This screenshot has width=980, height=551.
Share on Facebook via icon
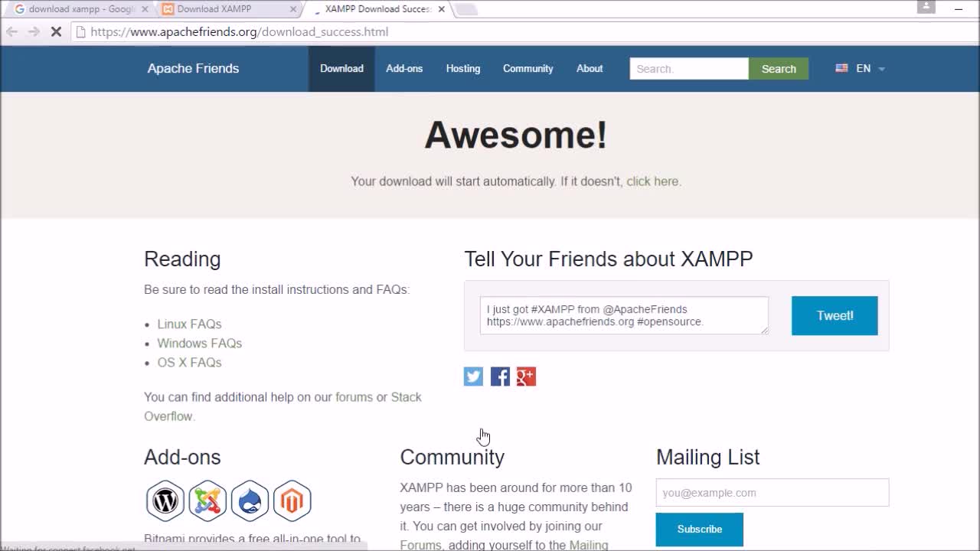point(500,376)
